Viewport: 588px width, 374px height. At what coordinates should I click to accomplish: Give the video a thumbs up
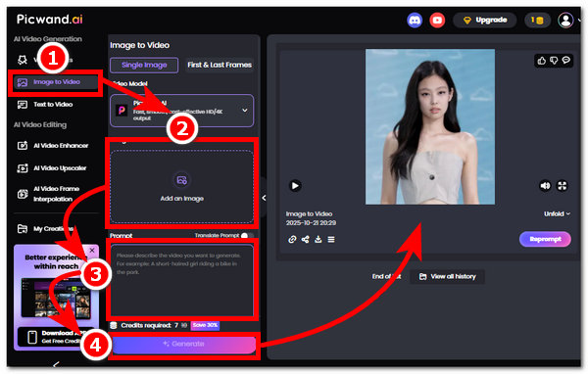542,61
